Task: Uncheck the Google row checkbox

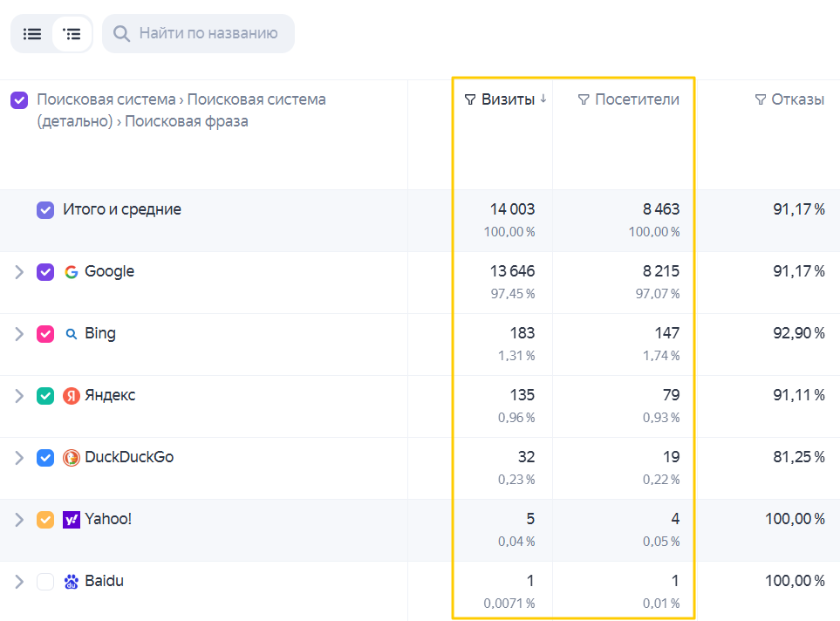Action: [x=45, y=272]
